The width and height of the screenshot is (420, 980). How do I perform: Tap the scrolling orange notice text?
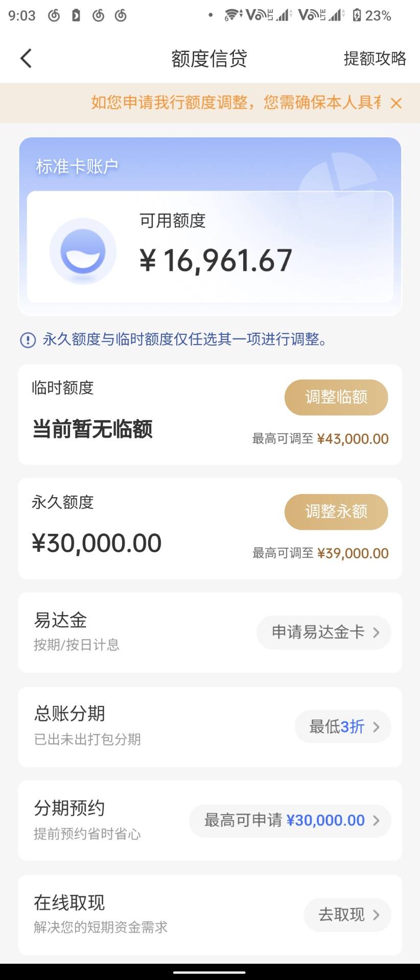236,103
